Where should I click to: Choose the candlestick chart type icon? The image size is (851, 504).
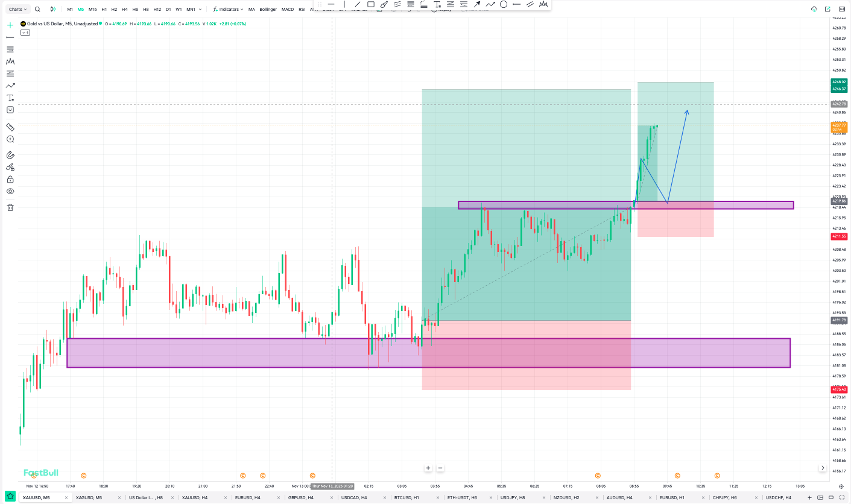53,9
